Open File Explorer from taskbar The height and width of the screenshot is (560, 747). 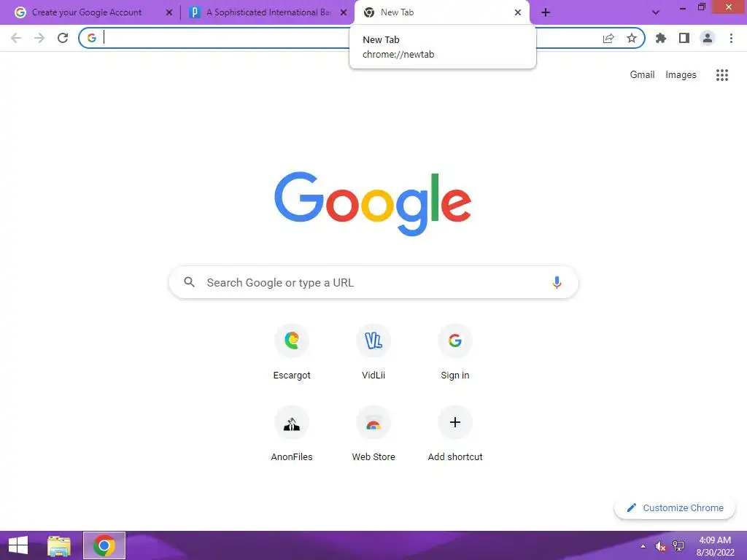tap(59, 545)
